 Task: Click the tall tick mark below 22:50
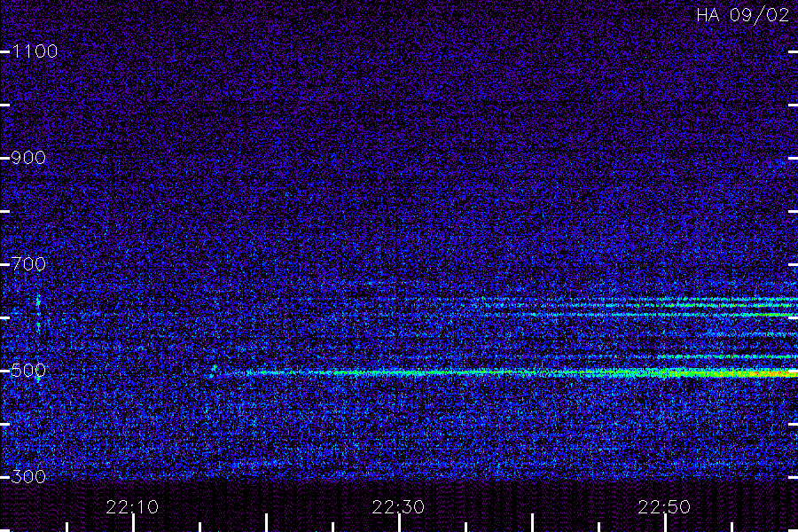click(x=665, y=523)
